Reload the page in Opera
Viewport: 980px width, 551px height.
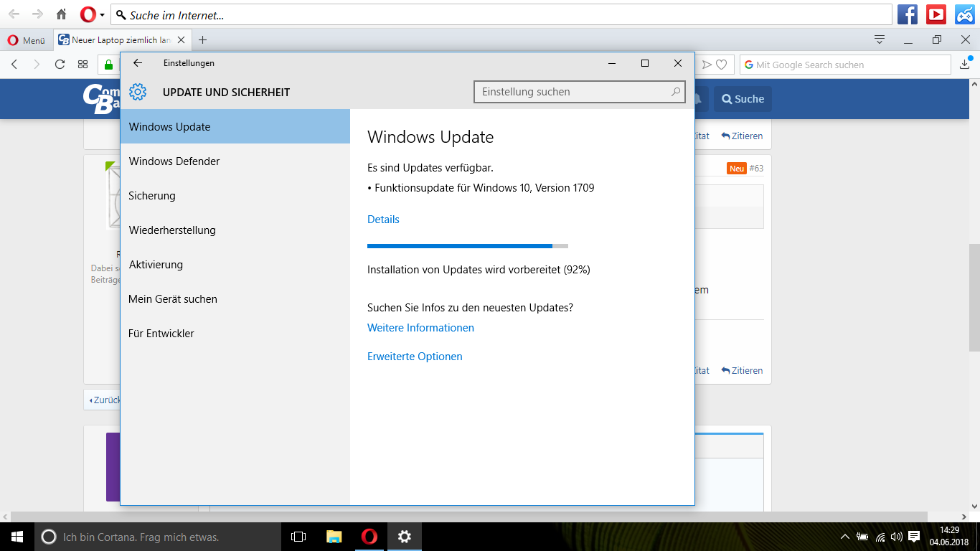point(60,65)
